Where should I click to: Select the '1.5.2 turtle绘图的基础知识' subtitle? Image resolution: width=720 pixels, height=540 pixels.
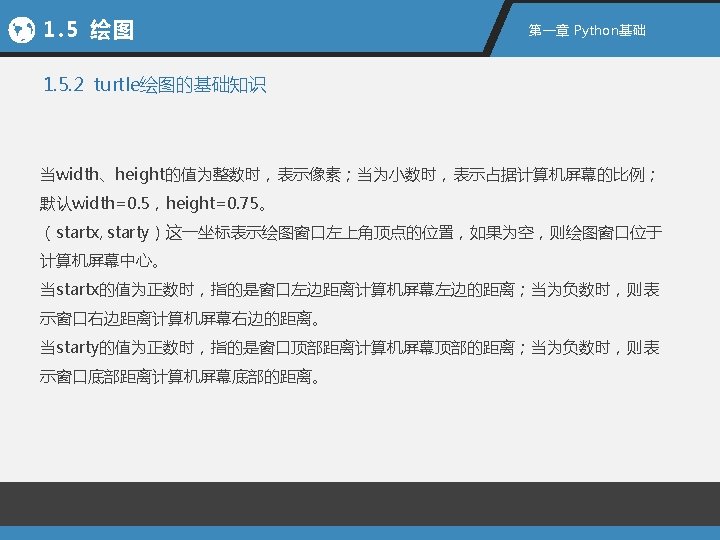point(155,85)
